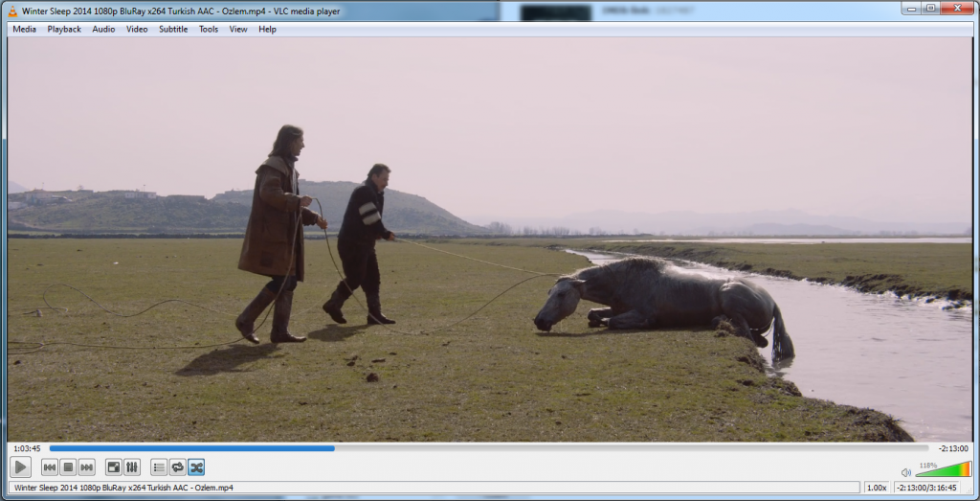Viewport: 980px width, 501px height.
Task: Open the Media menu
Action: 24,29
